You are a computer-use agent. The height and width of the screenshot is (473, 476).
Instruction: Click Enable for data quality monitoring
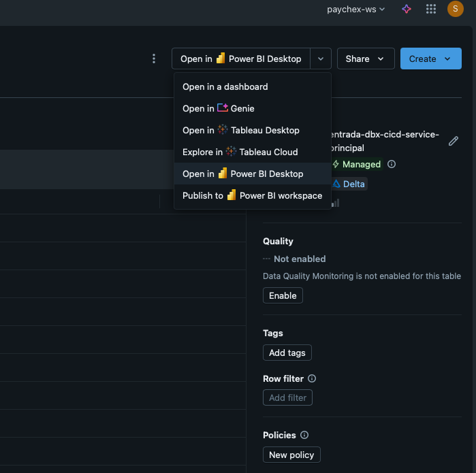coord(283,295)
